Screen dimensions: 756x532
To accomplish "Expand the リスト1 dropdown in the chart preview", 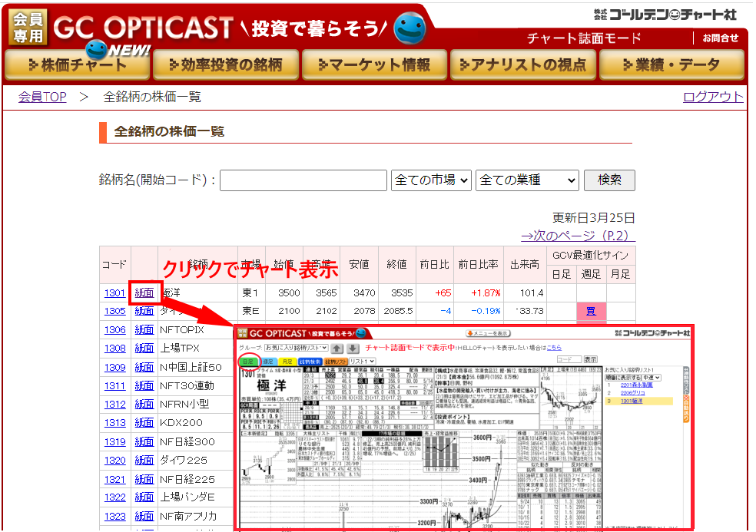I will click(362, 362).
